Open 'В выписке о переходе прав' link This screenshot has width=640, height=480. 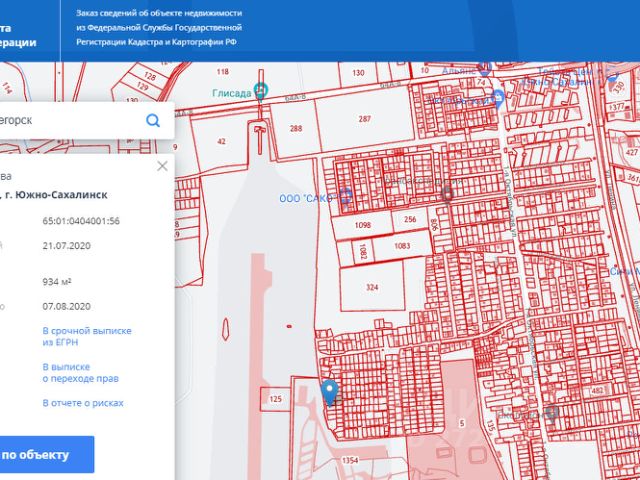(x=80, y=373)
